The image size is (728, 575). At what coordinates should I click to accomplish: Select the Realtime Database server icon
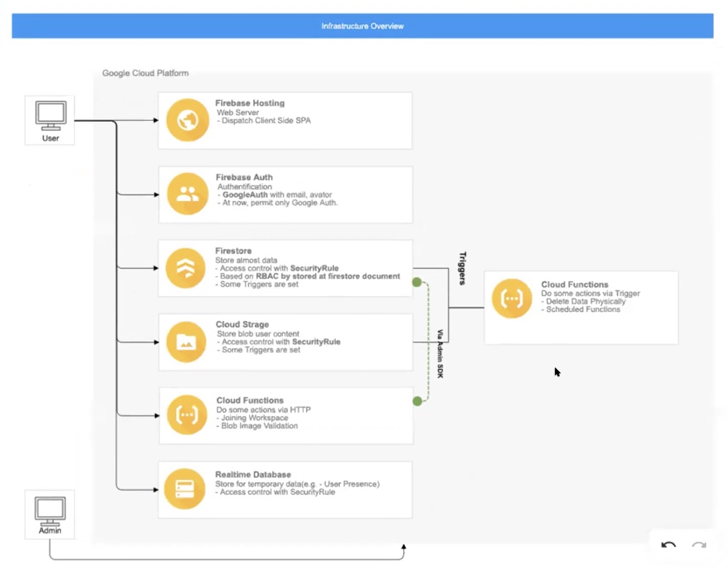[185, 489]
